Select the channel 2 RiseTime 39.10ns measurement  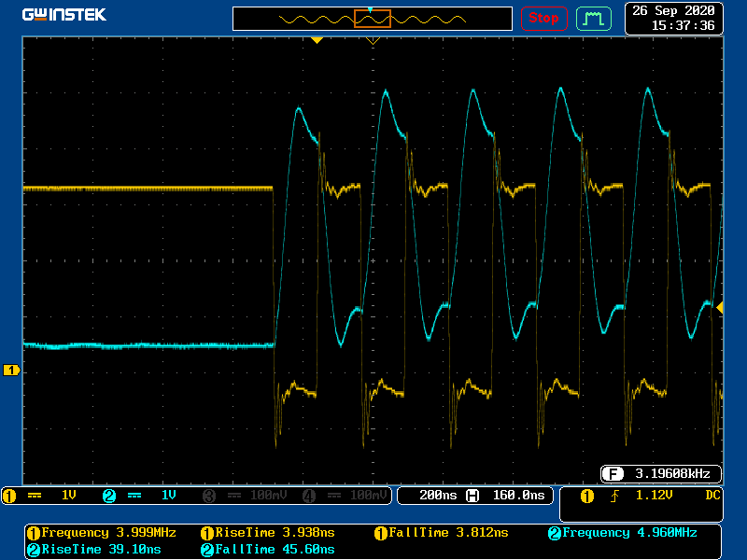coord(93,550)
